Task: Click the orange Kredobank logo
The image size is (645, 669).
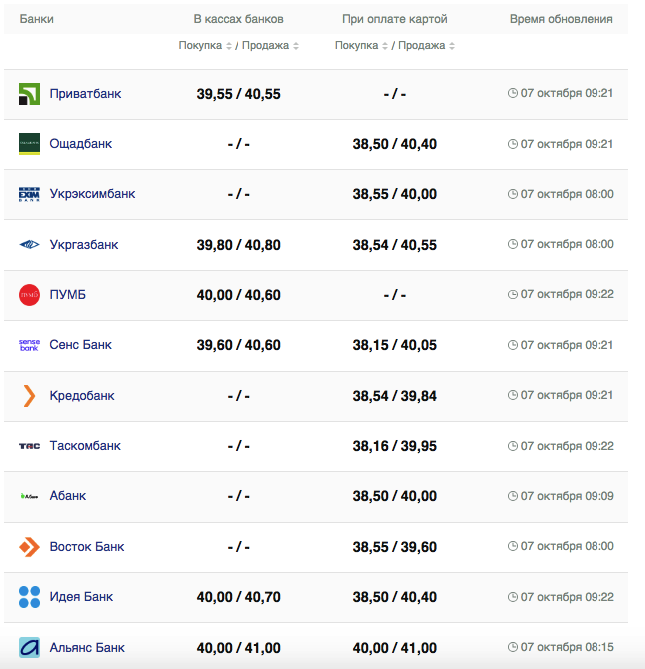Action: [x=29, y=396]
